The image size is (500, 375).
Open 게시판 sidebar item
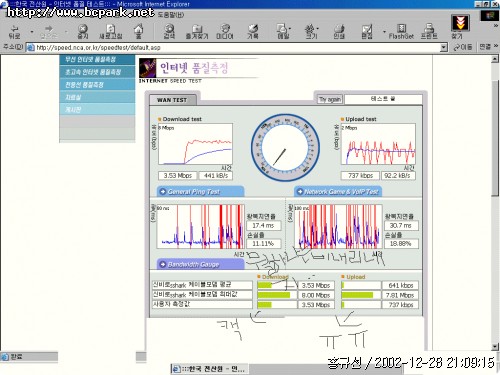click(x=97, y=109)
